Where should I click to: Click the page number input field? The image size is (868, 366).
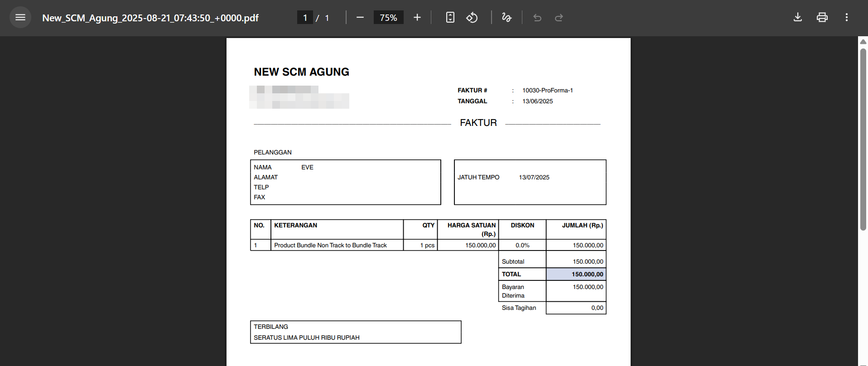tap(305, 18)
